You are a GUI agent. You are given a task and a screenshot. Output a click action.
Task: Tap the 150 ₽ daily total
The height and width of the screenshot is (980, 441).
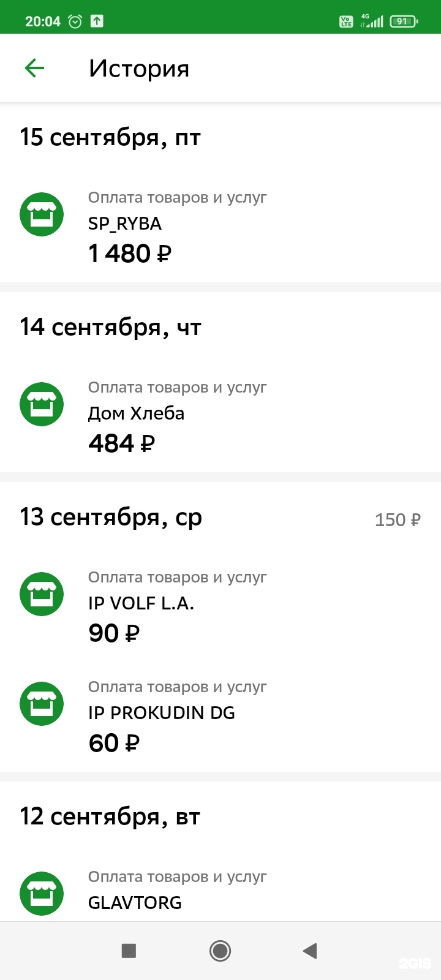(398, 520)
